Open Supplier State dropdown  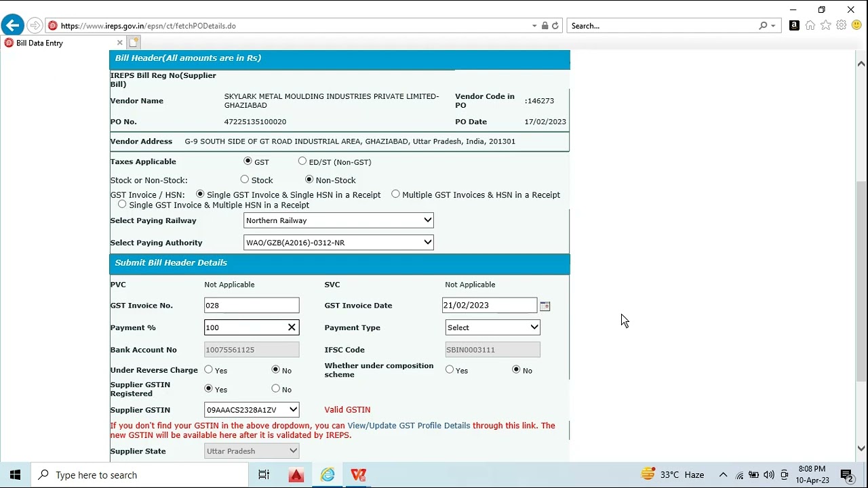252,451
